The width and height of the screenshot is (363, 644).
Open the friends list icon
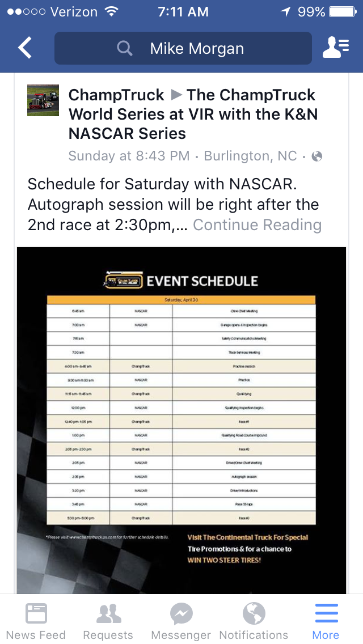335,48
